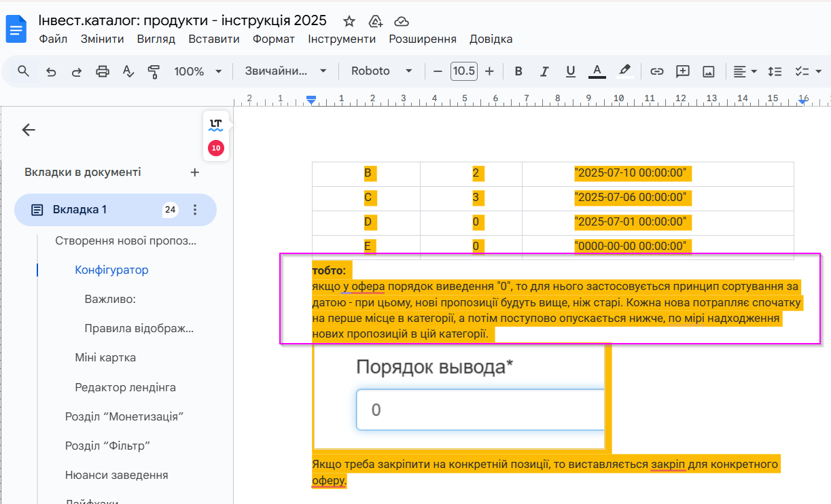This screenshot has height=504, width=831.
Task: Select Вкладка 1 tab
Action: pyautogui.click(x=116, y=210)
